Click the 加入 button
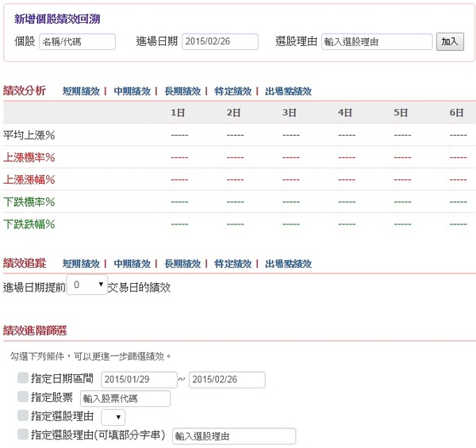 tap(450, 42)
